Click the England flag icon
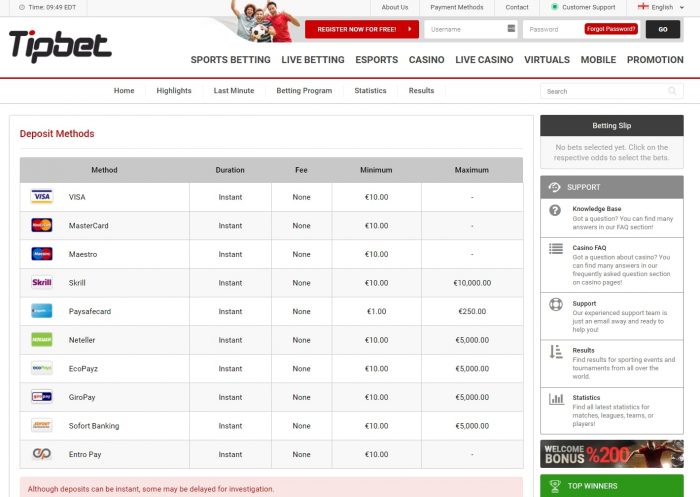The height and width of the screenshot is (497, 700). click(643, 7)
